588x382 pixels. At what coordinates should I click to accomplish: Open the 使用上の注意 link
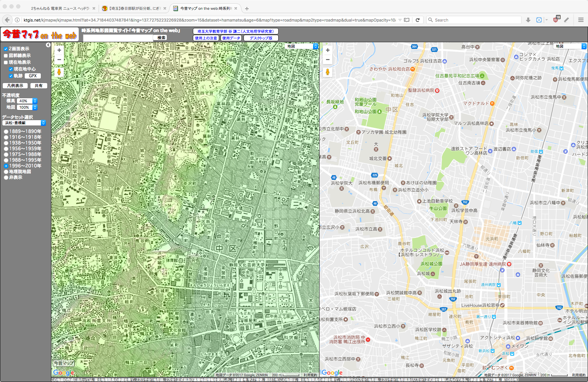coord(206,38)
